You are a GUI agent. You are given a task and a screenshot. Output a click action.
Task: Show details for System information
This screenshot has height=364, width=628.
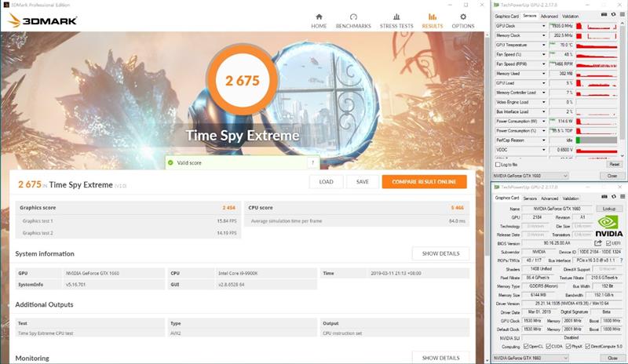click(440, 253)
